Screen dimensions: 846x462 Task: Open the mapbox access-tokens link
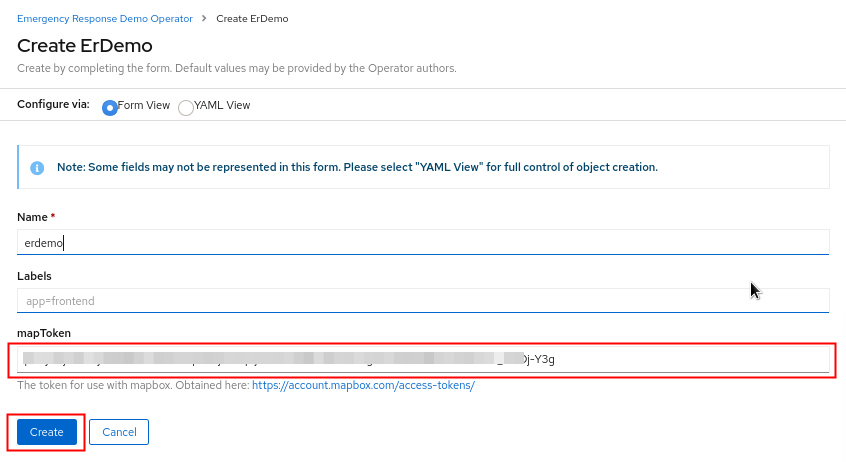click(363, 385)
